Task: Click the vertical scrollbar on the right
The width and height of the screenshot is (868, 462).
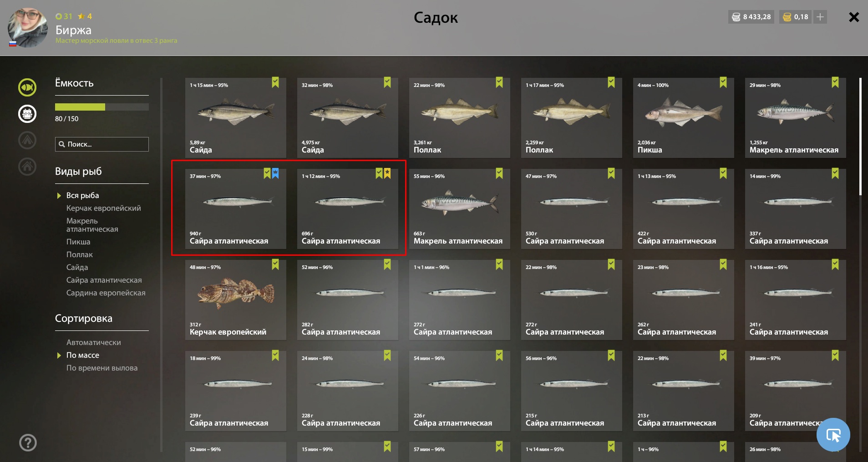Action: [860, 137]
